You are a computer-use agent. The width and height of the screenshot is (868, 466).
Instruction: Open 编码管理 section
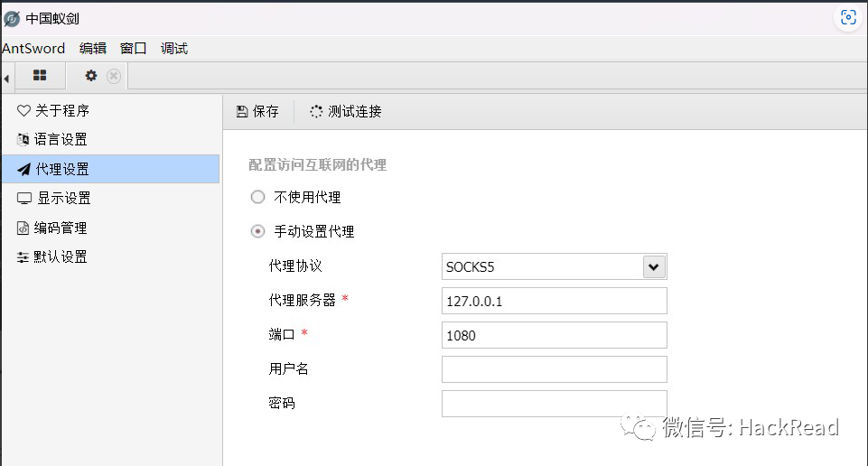(111, 228)
